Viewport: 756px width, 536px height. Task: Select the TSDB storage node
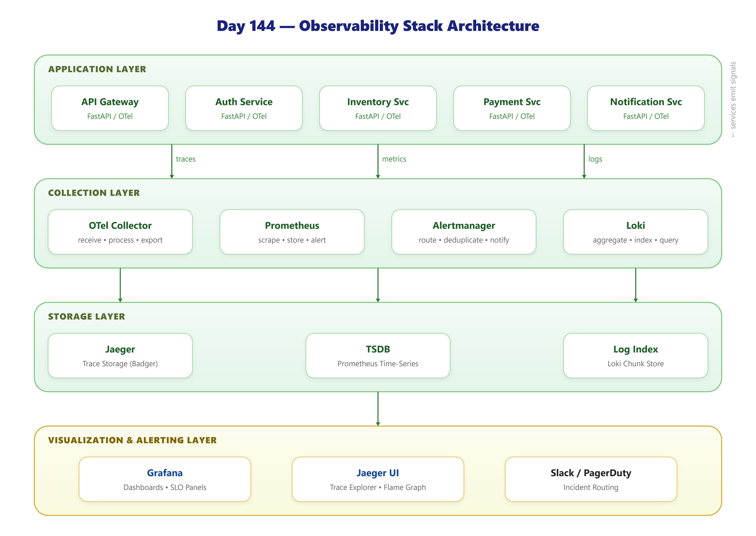coord(378,356)
